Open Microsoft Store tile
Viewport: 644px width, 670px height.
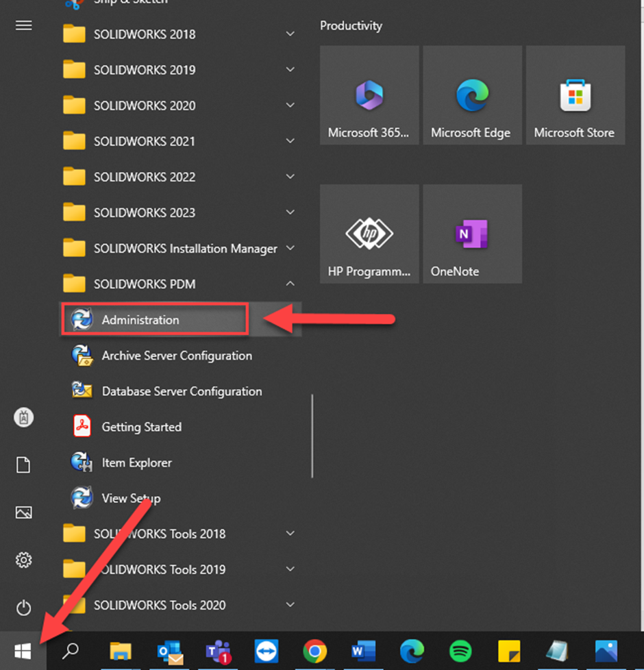click(575, 95)
